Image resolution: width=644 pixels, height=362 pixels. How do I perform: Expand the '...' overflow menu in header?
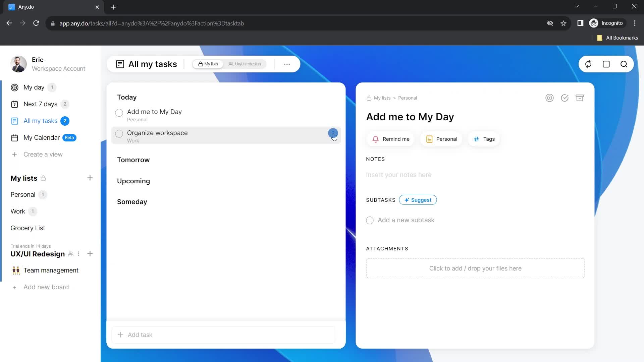[287, 64]
